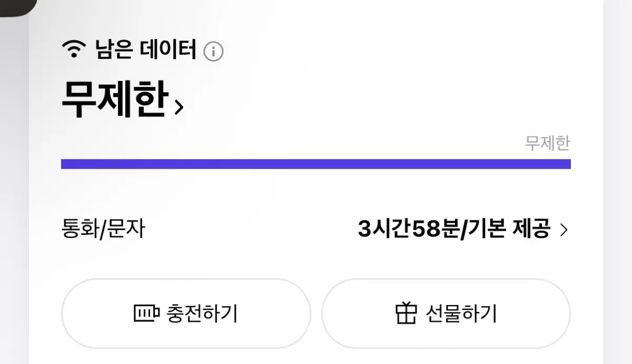The height and width of the screenshot is (364, 632).
Task: Open the info icon next to 남은 데이터
Action: pos(213,52)
